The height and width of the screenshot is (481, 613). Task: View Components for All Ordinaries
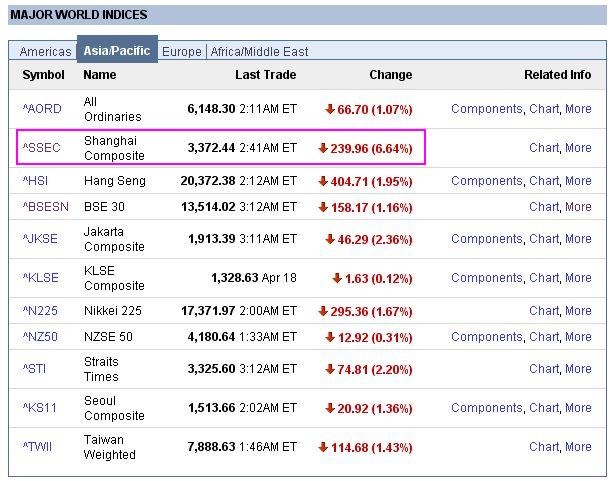point(486,109)
